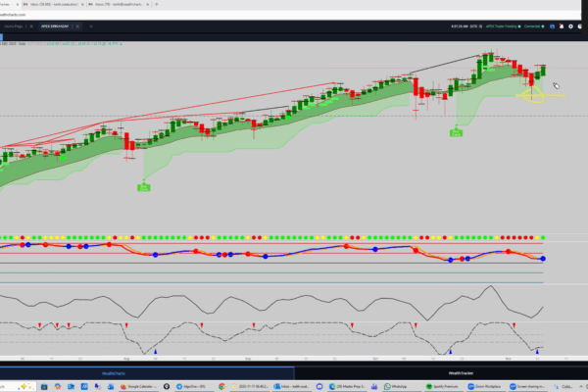Switch to the WealthTracker bottom tab
This screenshot has width=588, height=392.
coord(461,372)
